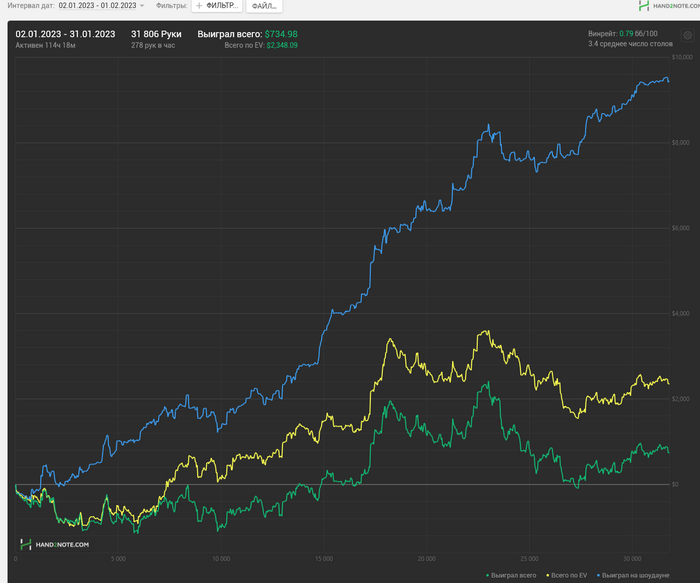Click the $4,000 y-axis label
This screenshot has width=700, height=583.
[681, 313]
